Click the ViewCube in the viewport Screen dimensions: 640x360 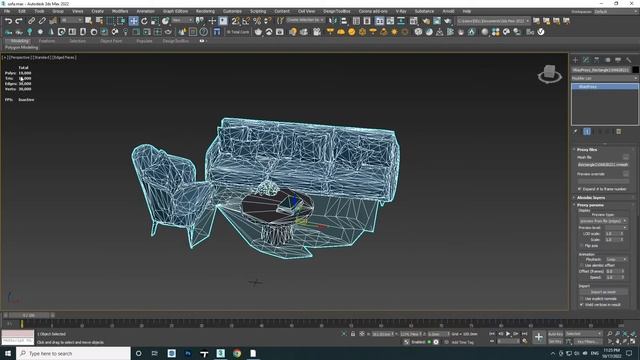[549, 74]
